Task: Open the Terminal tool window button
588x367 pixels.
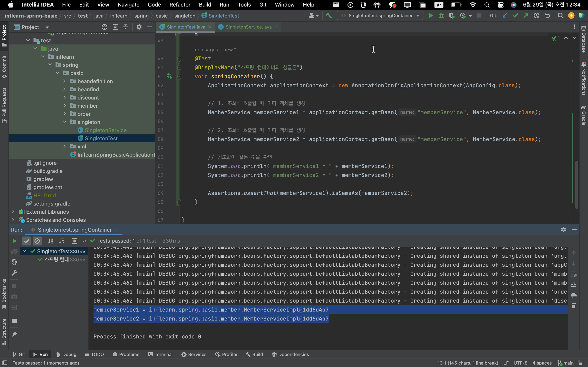Action: point(160,354)
